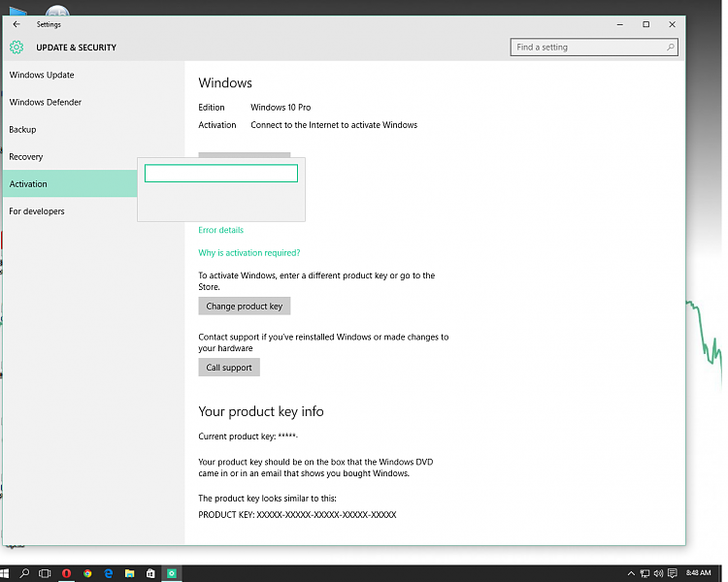Click the Windows section heading
Image resolution: width=728 pixels, height=582 pixels.
coord(225,83)
